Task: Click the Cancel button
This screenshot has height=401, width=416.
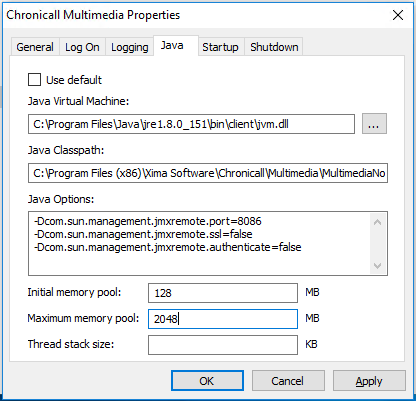Action: (x=288, y=380)
